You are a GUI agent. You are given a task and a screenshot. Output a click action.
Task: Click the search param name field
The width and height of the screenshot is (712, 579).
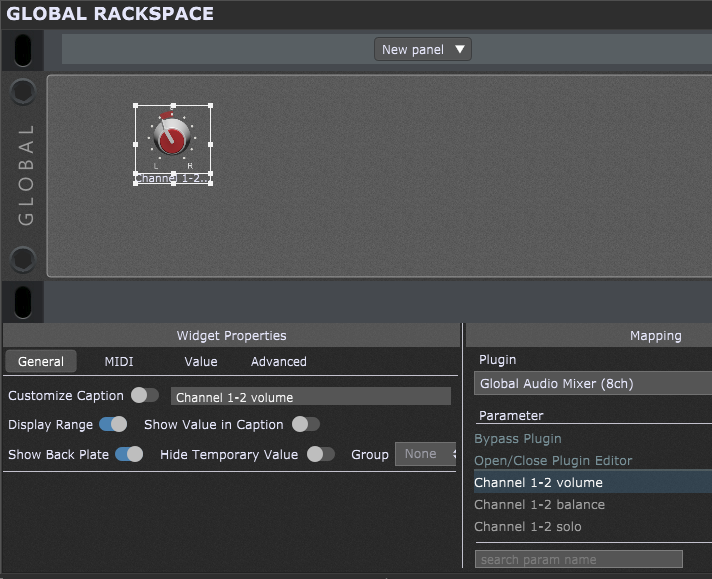coord(578,559)
